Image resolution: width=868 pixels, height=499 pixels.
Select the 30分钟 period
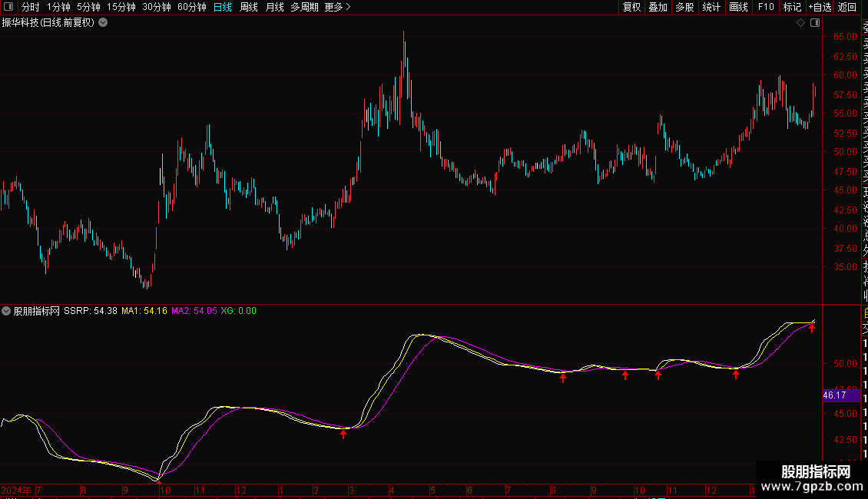click(x=157, y=7)
